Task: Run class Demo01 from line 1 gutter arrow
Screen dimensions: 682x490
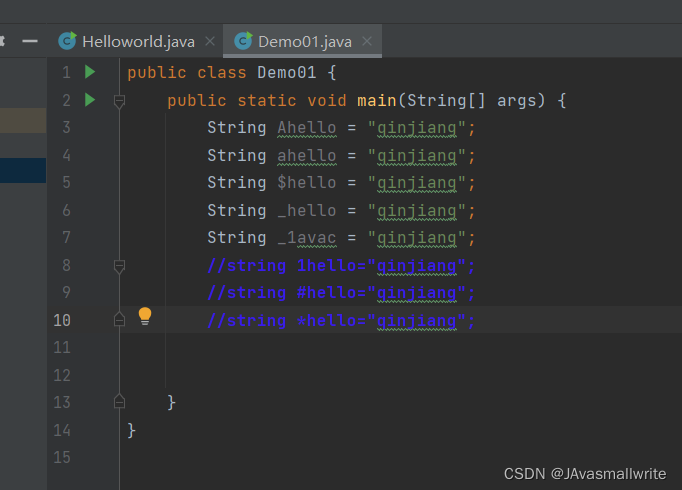Action: pyautogui.click(x=90, y=72)
